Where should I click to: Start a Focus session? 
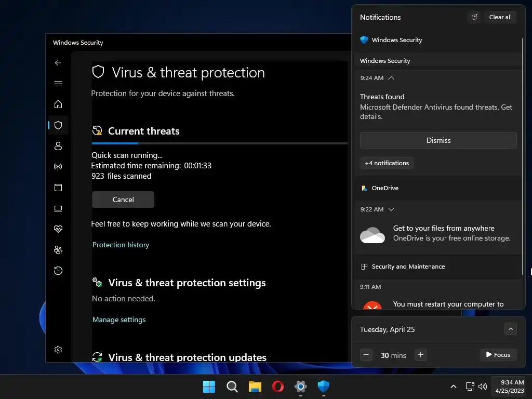(498, 354)
